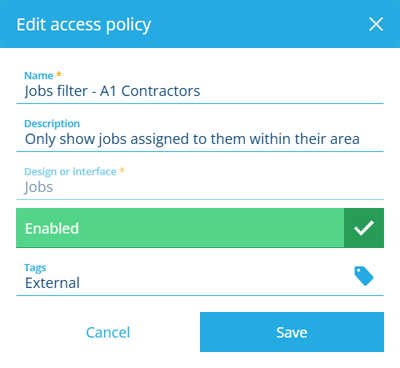Click the 'Design or interface' label

tap(70, 172)
